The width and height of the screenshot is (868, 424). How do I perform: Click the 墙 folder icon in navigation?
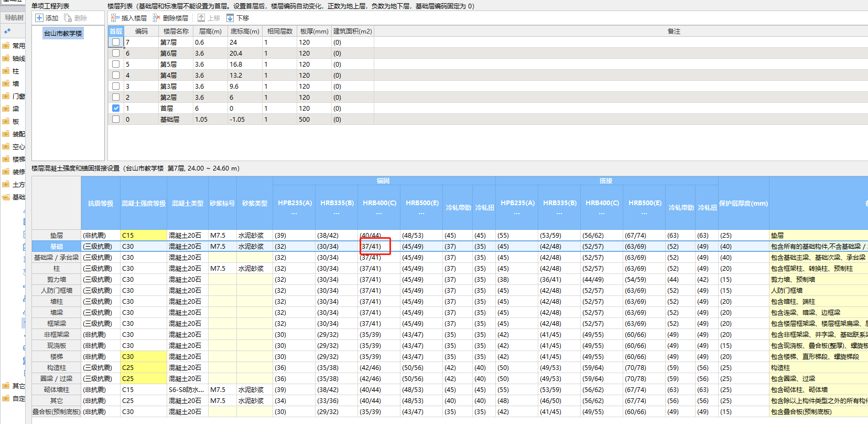[6, 83]
